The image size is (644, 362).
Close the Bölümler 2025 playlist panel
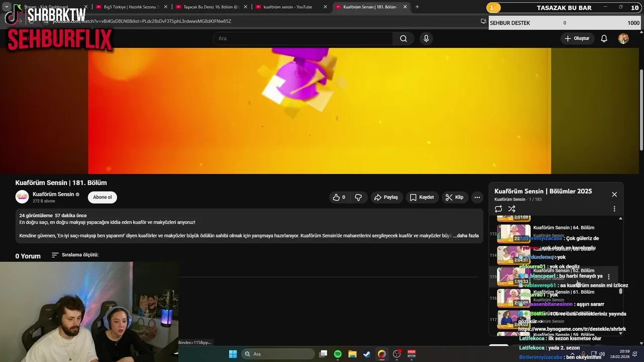tap(614, 194)
